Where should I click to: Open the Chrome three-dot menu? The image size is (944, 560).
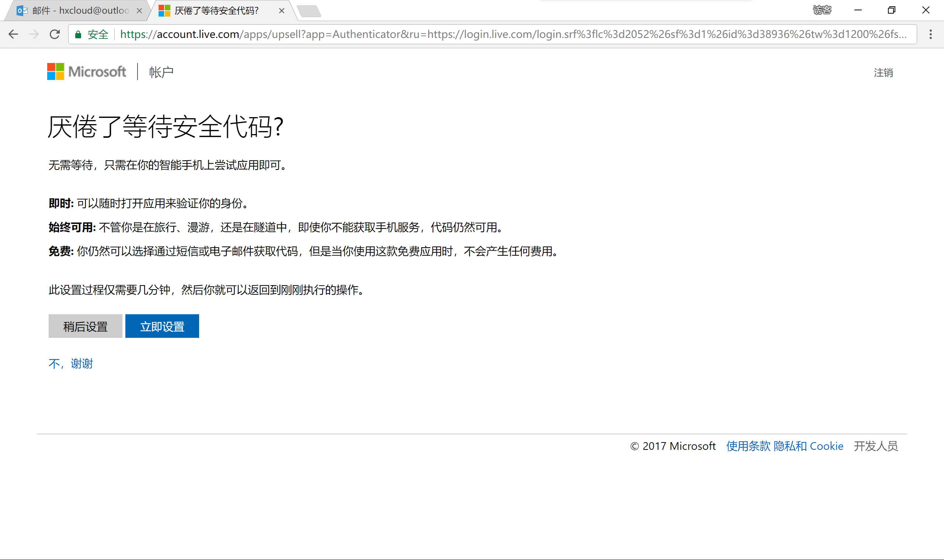point(930,34)
